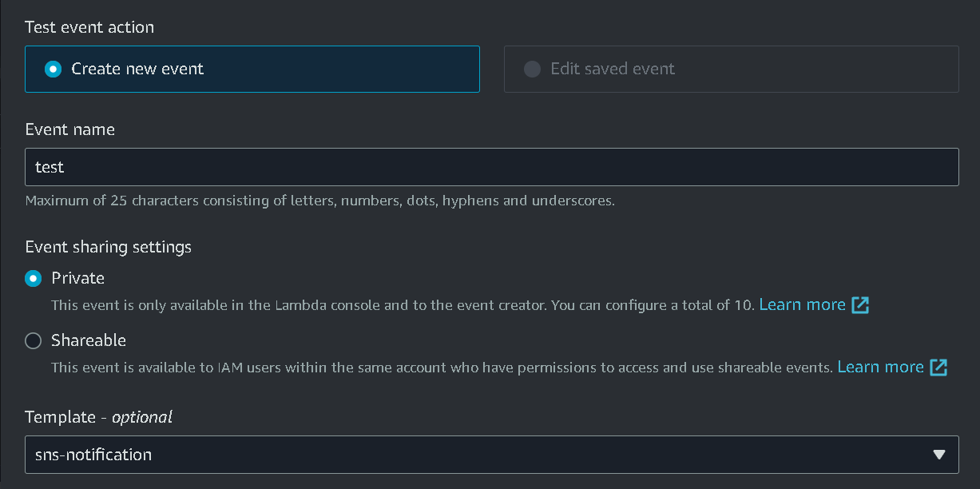The image size is (980, 489).
Task: Click external link icon after Private Learn more
Action: click(860, 305)
